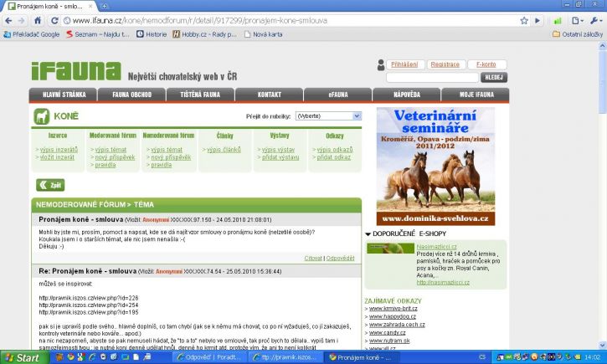Open the MOJE IFAUNA menu tab
Screen dimensions: 607x364
tap(476, 95)
